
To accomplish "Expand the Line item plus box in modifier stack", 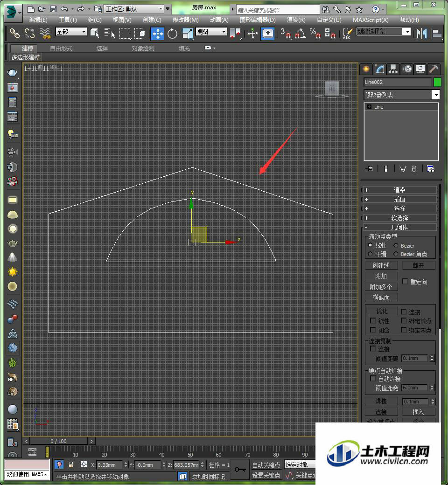I will [369, 107].
